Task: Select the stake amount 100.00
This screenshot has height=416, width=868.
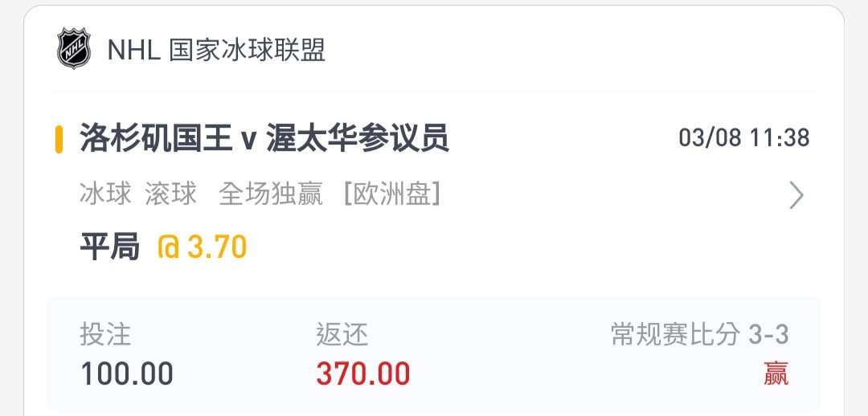Action: tap(127, 373)
